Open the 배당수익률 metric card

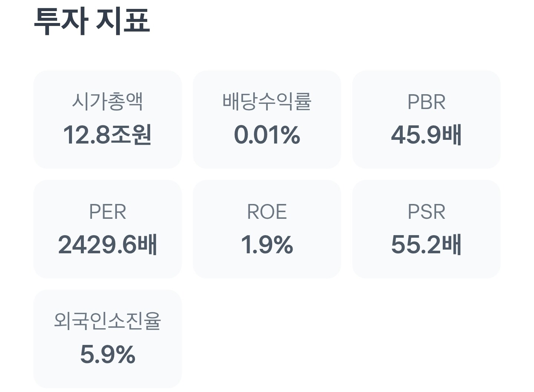click(267, 119)
